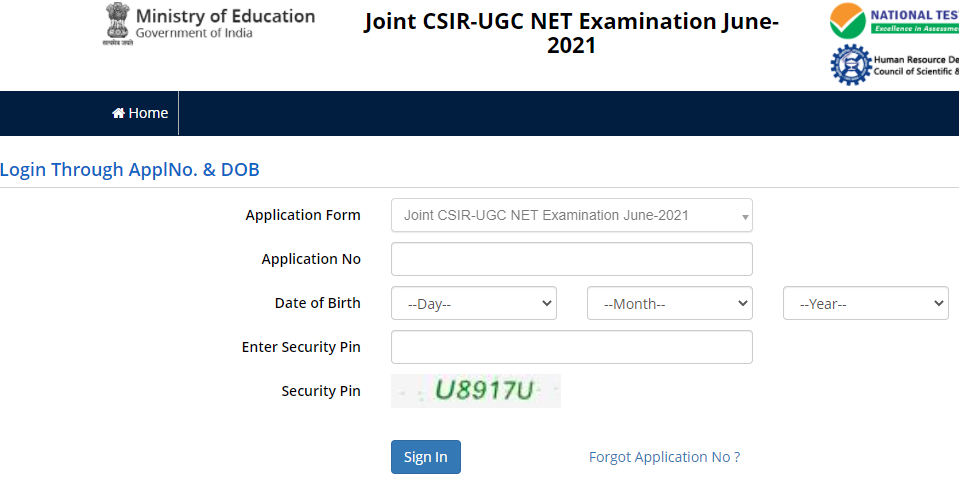This screenshot has height=493, width=959.
Task: Click the Application Form dropdown arrow
Action: [x=744, y=216]
